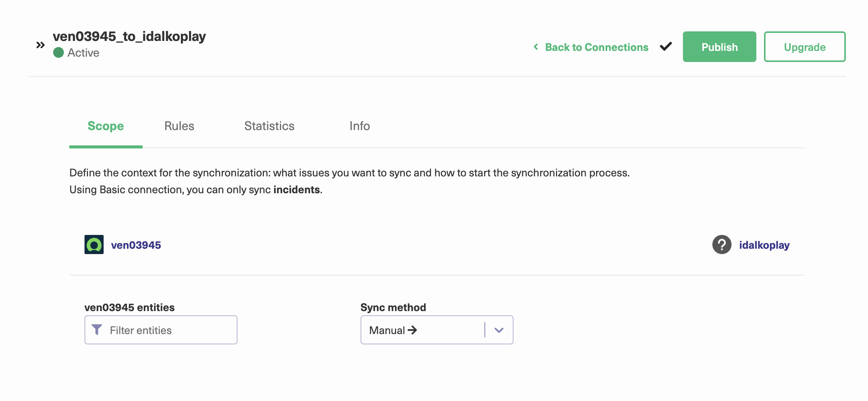Click the green Active status dot

coord(59,52)
